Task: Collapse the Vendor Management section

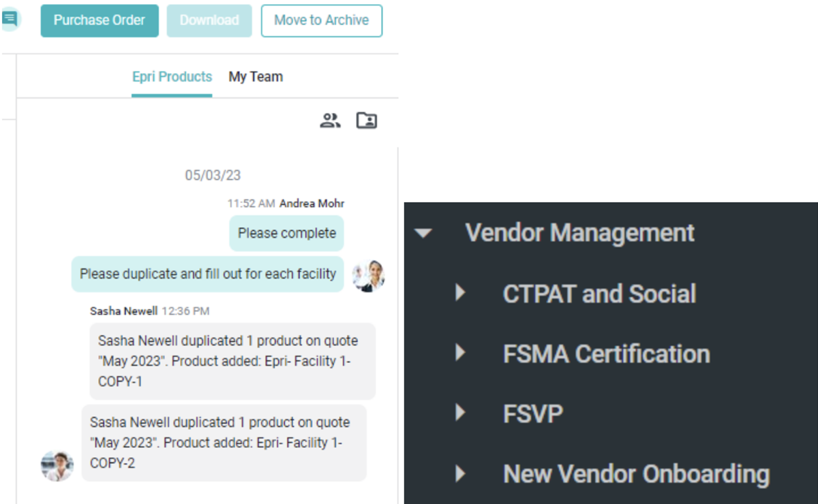Action: (424, 233)
